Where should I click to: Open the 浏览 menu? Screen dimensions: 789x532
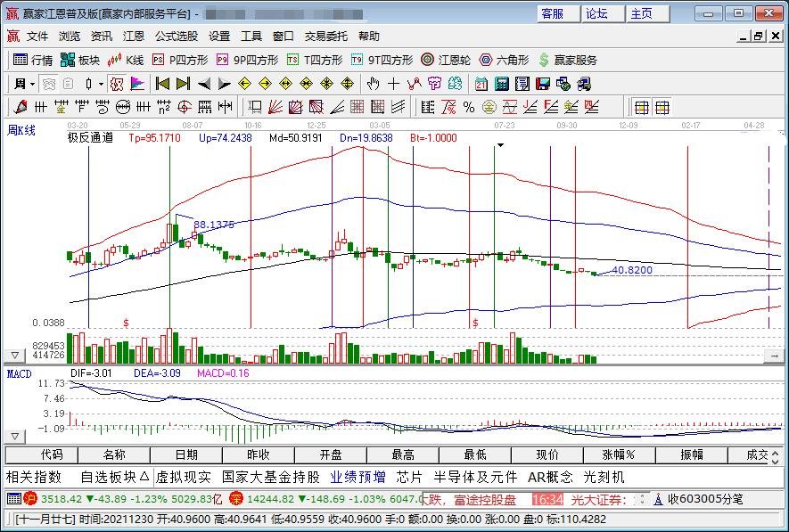click(70, 37)
